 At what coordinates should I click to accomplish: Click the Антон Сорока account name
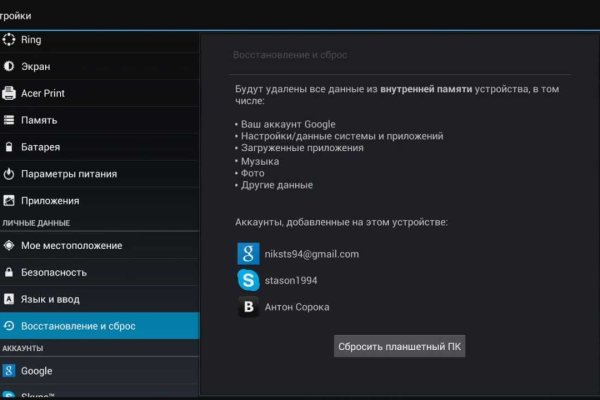[297, 307]
